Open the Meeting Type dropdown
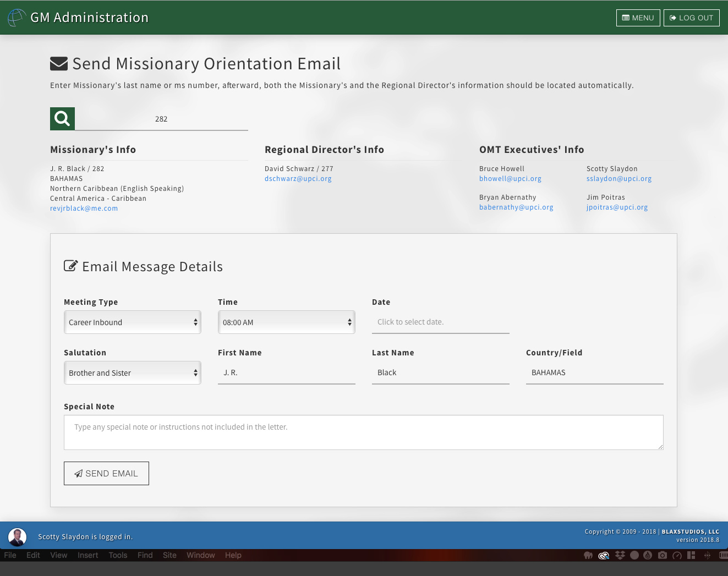This screenshot has width=728, height=576. click(x=132, y=322)
